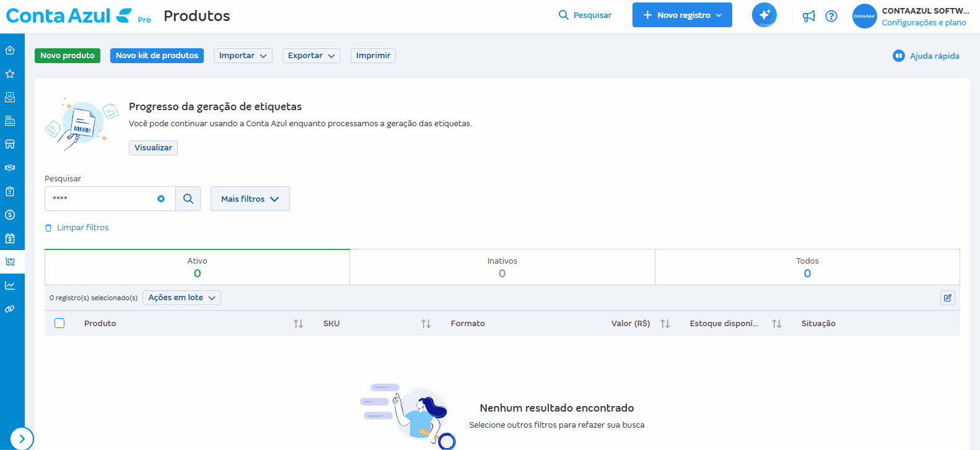The image size is (980, 450).
Task: Open the Ações em lote dropdown
Action: (x=182, y=298)
